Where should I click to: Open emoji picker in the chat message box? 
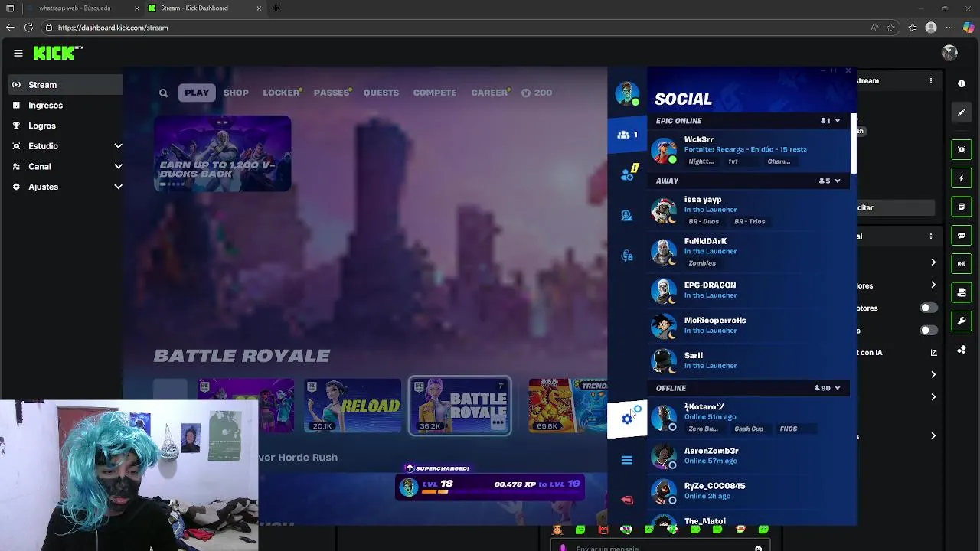(x=758, y=548)
